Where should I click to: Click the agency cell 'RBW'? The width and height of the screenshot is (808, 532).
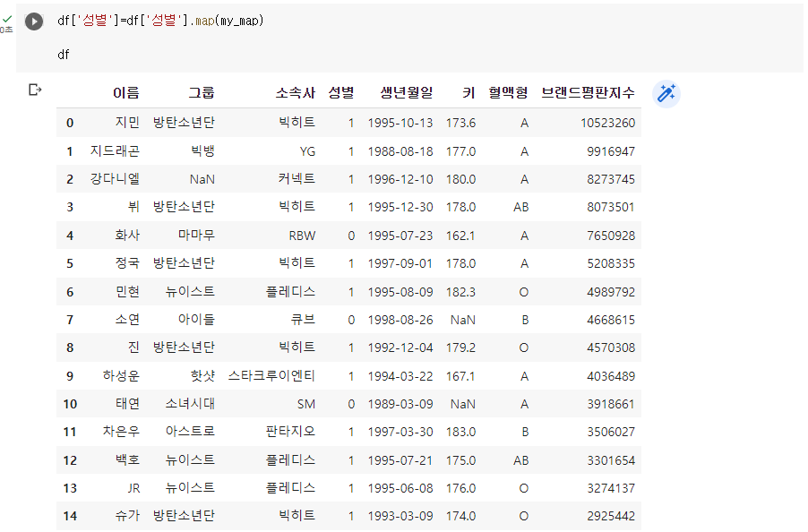click(302, 236)
